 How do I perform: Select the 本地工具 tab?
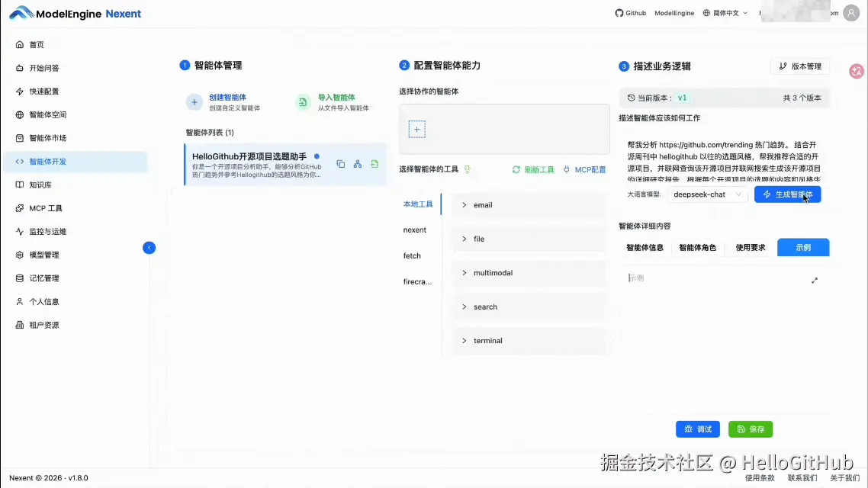[418, 204]
